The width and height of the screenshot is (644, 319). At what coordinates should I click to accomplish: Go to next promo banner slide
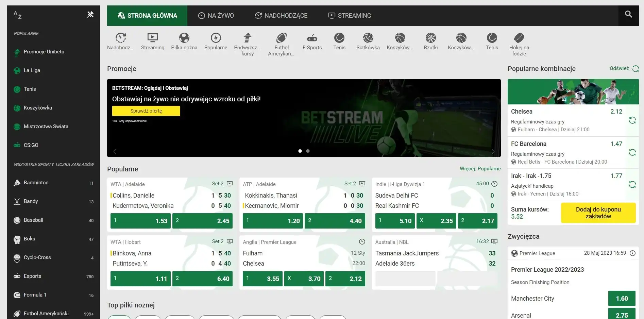tap(493, 151)
